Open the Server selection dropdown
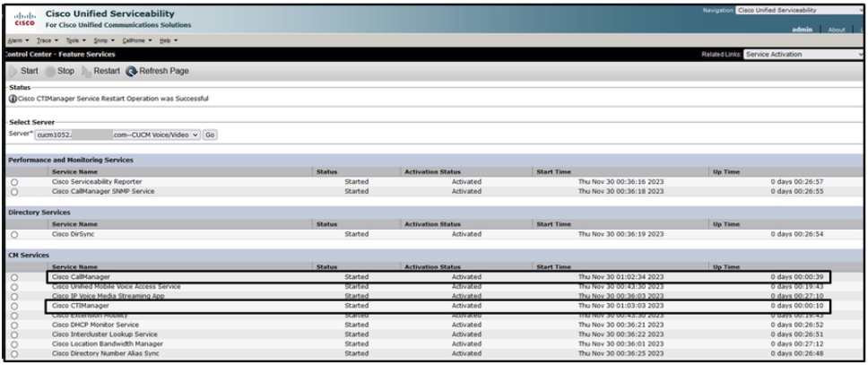 click(x=117, y=135)
